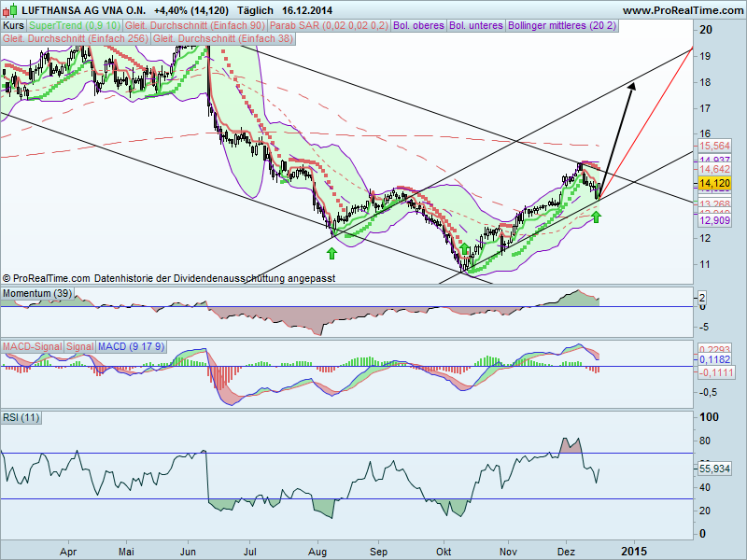The image size is (747, 560).
Task: Click the green up-arrow marker near August low
Action: (x=331, y=253)
